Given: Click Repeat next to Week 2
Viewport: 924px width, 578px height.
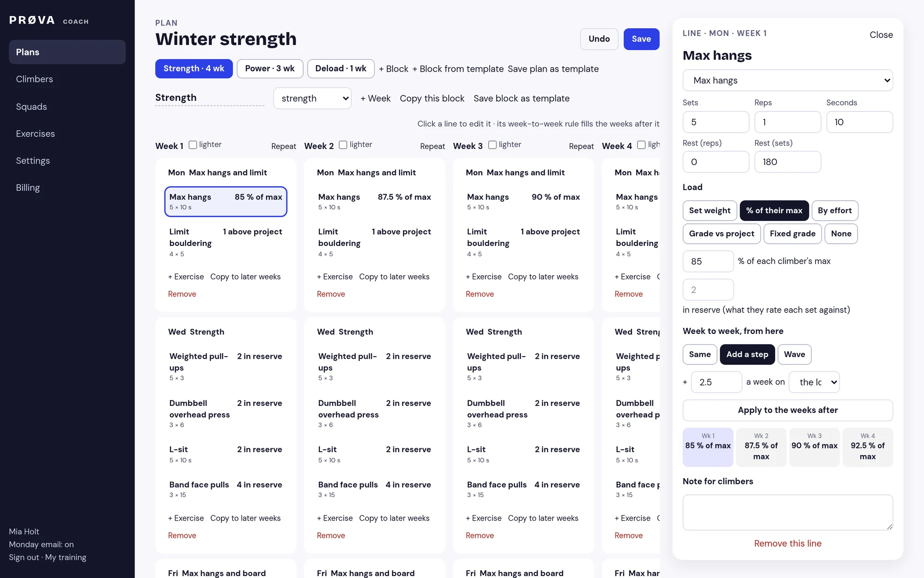Looking at the screenshot, I should (x=432, y=146).
